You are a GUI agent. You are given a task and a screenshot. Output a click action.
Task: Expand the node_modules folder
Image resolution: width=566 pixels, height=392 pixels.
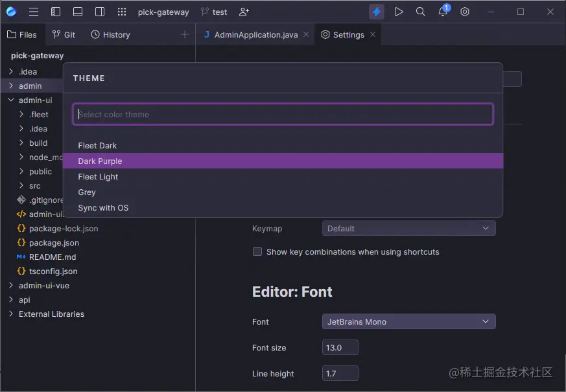(x=21, y=157)
